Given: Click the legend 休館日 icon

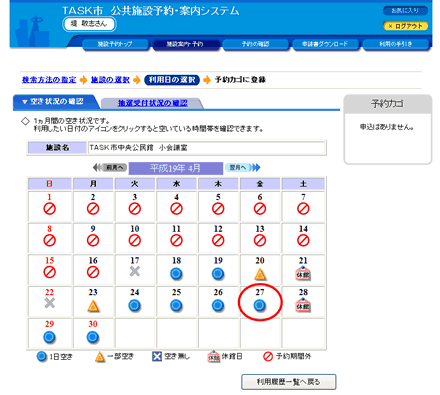Looking at the screenshot, I should coord(213,356).
